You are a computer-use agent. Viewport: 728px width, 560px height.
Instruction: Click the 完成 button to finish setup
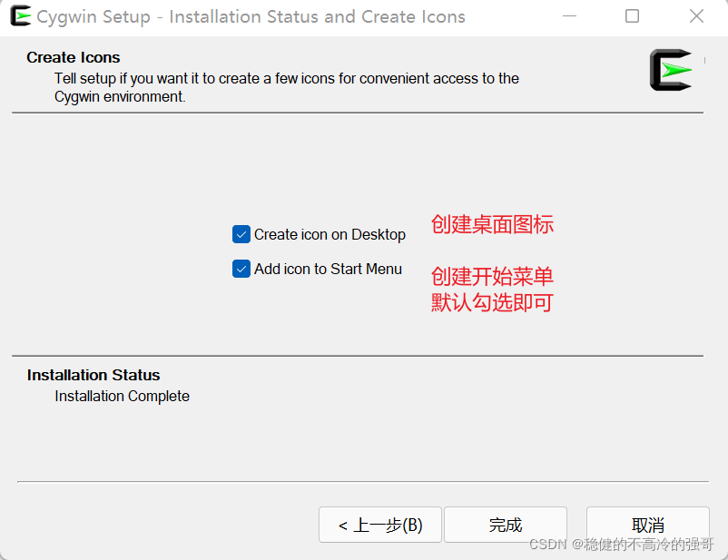505,525
